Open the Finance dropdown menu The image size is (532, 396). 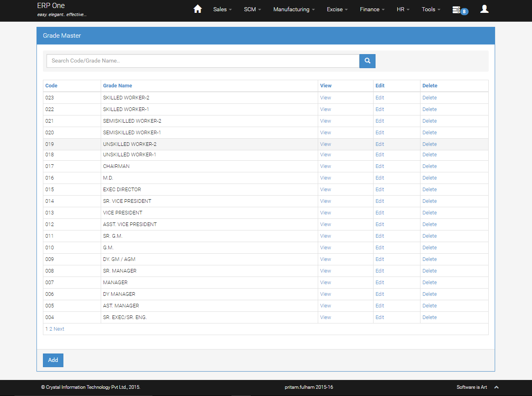coord(372,9)
